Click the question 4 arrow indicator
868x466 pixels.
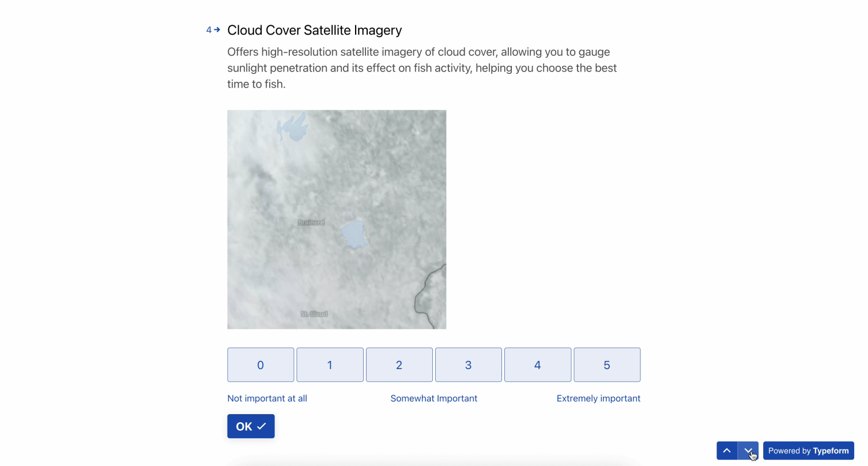coord(213,30)
